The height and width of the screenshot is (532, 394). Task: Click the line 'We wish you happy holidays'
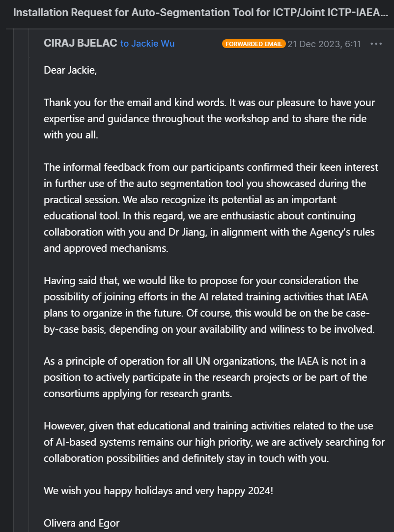158,490
